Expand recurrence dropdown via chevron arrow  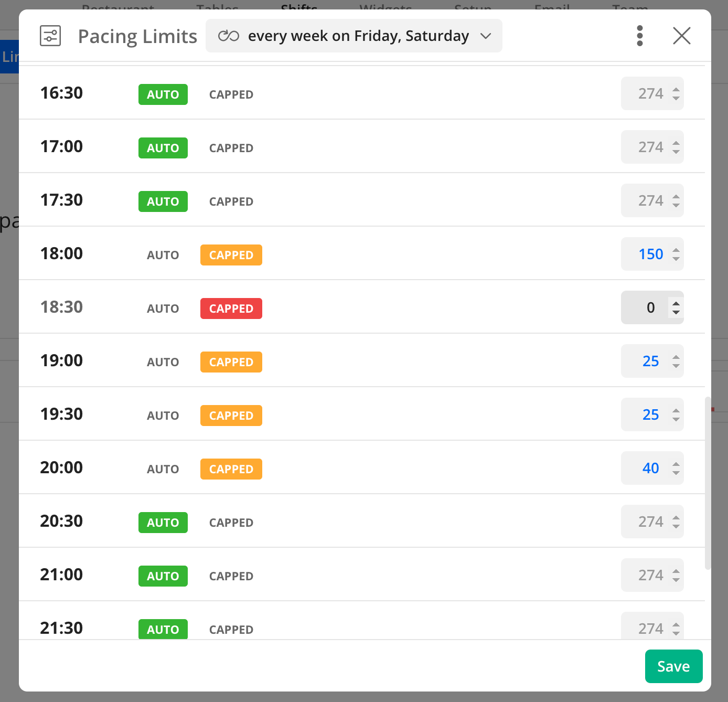486,36
